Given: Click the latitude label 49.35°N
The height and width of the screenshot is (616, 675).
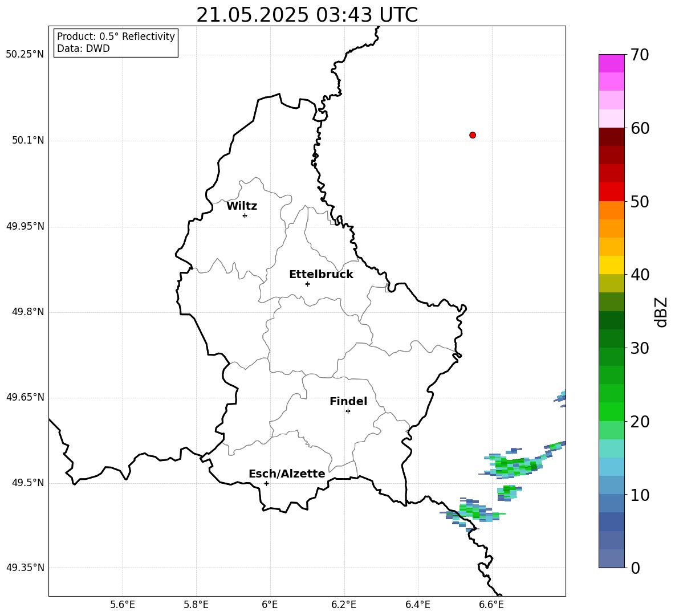Looking at the screenshot, I should click(25, 568).
